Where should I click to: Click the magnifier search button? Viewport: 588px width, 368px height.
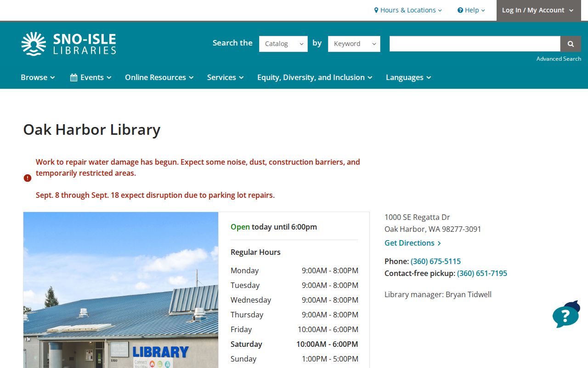pos(571,44)
